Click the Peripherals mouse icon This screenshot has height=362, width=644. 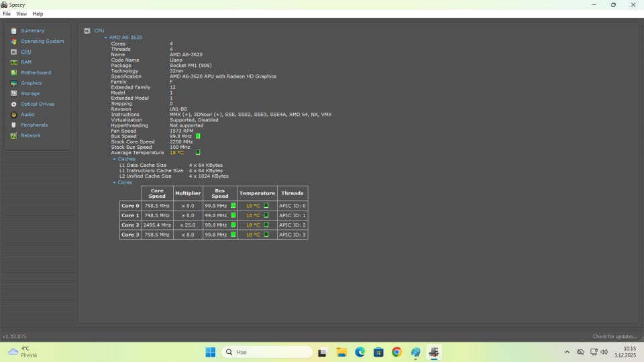tap(13, 125)
